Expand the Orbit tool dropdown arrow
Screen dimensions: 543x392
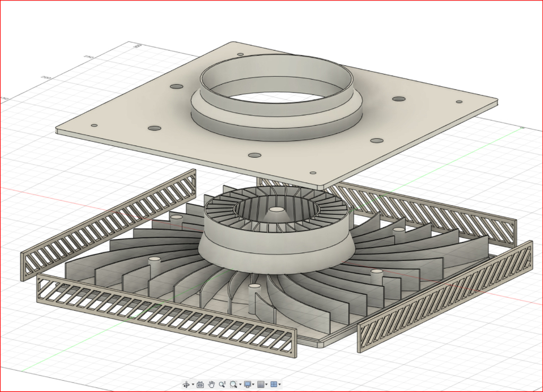coord(192,385)
